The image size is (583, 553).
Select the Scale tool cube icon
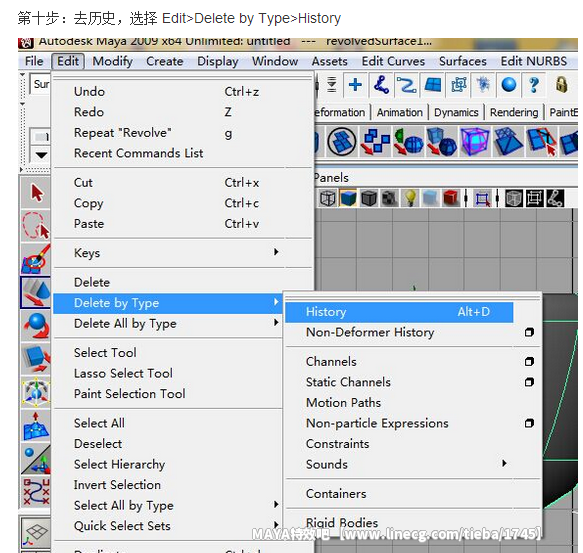tap(36, 359)
